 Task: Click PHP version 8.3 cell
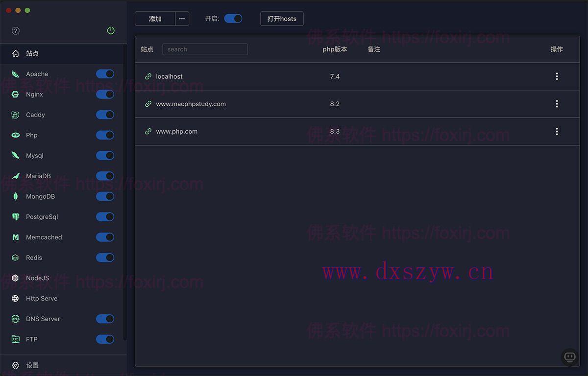coord(335,131)
